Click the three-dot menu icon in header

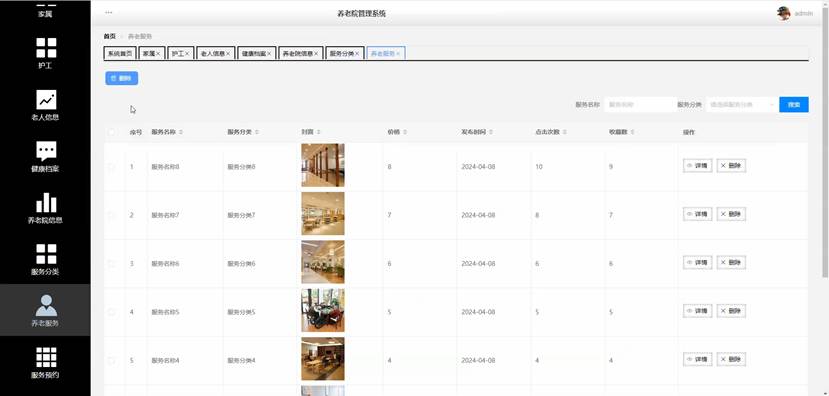tap(108, 12)
